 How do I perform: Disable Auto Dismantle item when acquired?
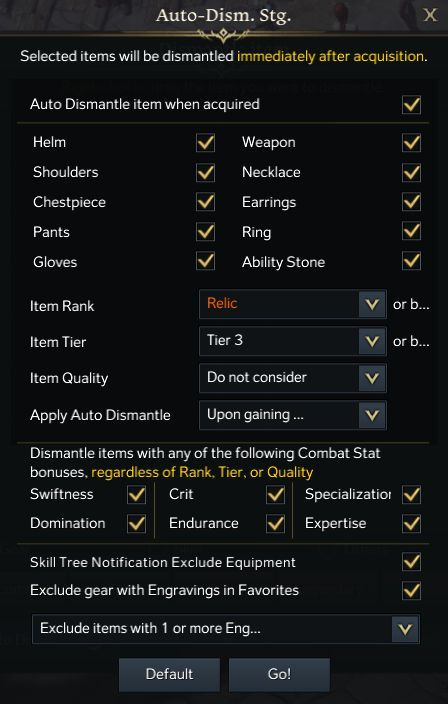[412, 105]
